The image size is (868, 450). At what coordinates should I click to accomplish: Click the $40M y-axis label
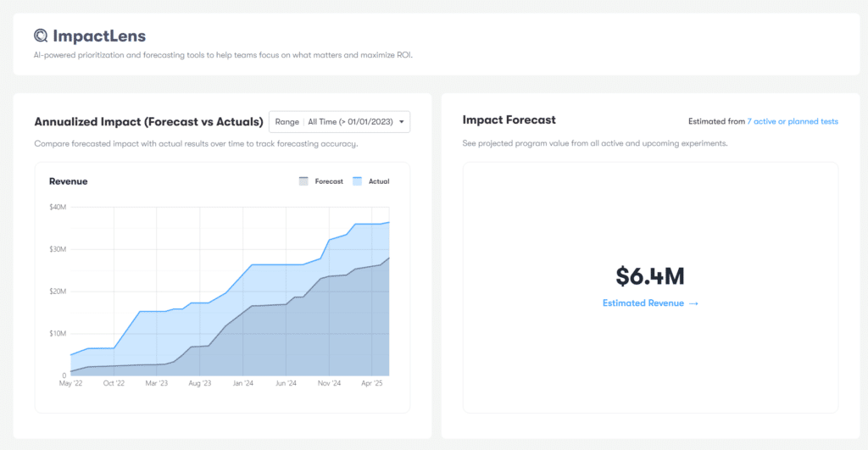[58, 207]
